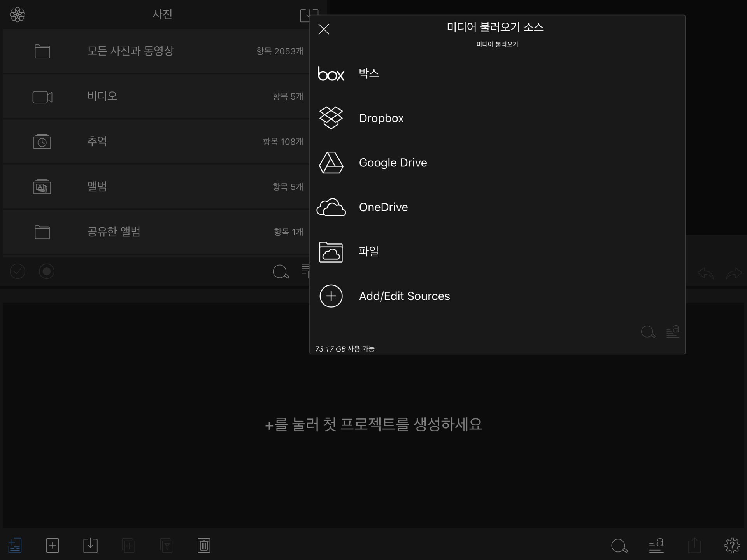Click the trash icon in bottom toolbar

(204, 545)
